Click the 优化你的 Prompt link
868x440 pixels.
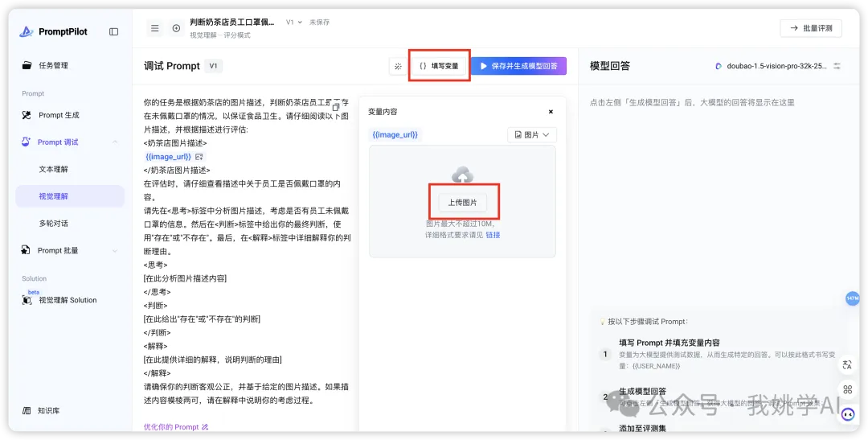click(x=175, y=426)
